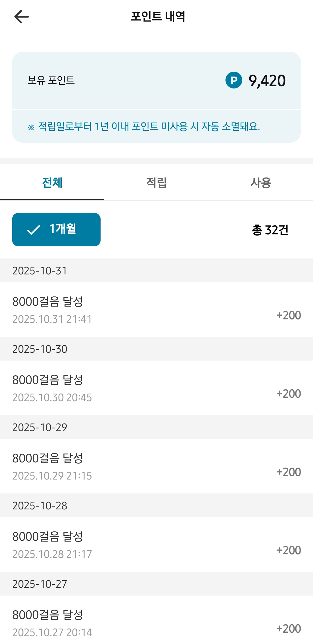This screenshot has height=644, width=313.
Task: Tap the 9,420 point balance
Action: pyautogui.click(x=267, y=81)
